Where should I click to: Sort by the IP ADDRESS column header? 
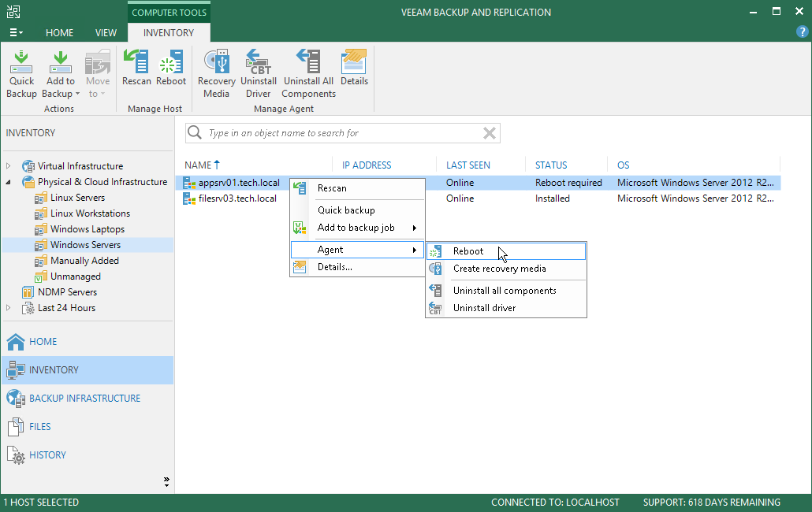click(367, 165)
